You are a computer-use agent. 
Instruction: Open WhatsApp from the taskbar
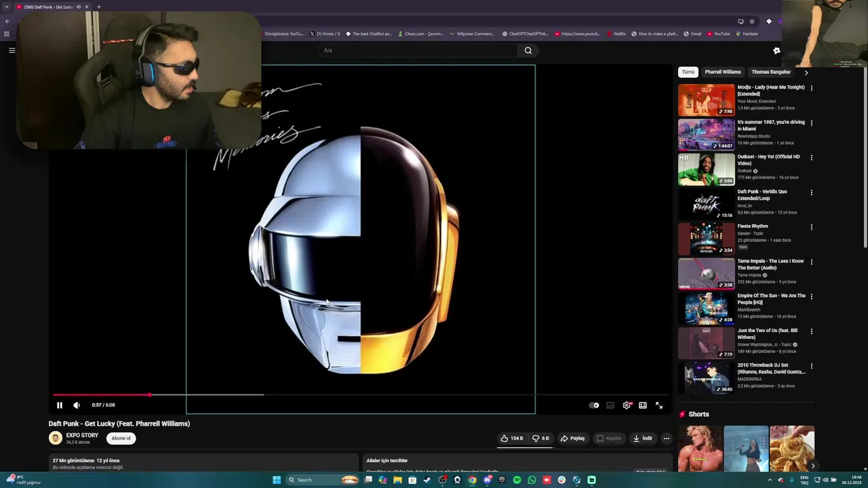[532, 480]
